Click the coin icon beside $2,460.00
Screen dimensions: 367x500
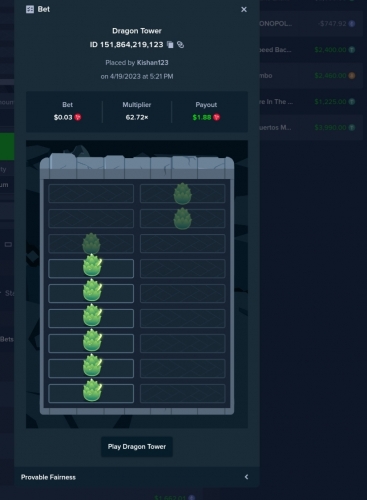coord(352,76)
